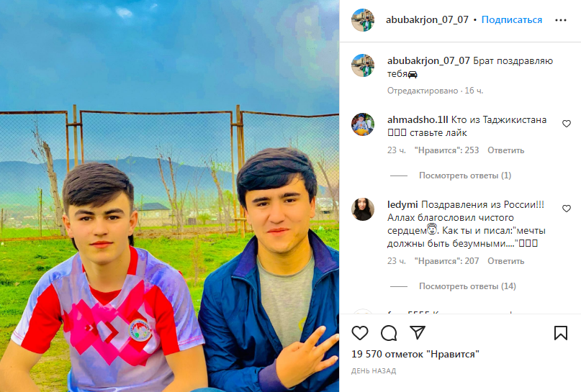This screenshot has width=581, height=392.
Task: Open ledymi's profile avatar
Action: coord(363,209)
